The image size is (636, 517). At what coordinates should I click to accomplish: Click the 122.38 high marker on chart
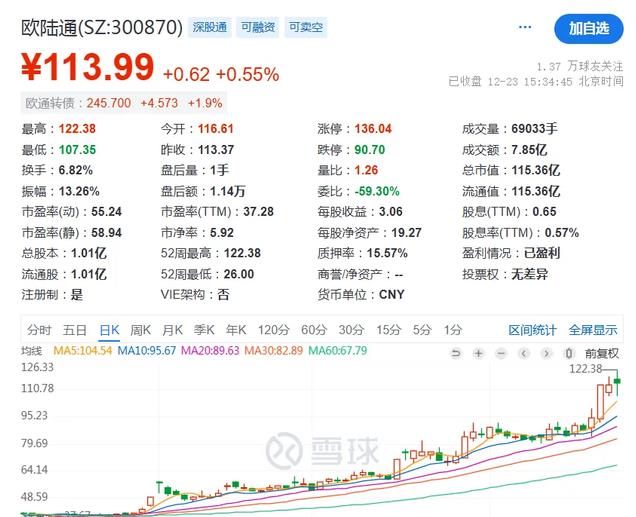586,369
